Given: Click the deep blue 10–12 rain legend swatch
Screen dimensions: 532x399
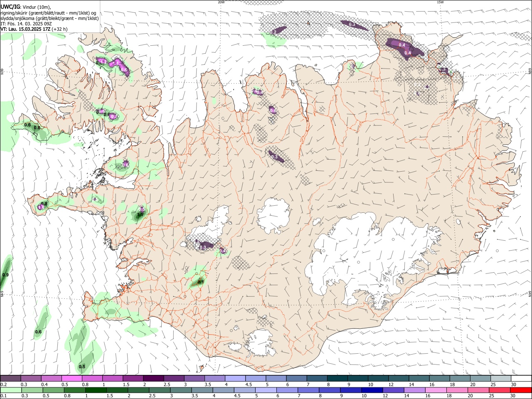Looking at the screenshot, I should (x=372, y=390).
